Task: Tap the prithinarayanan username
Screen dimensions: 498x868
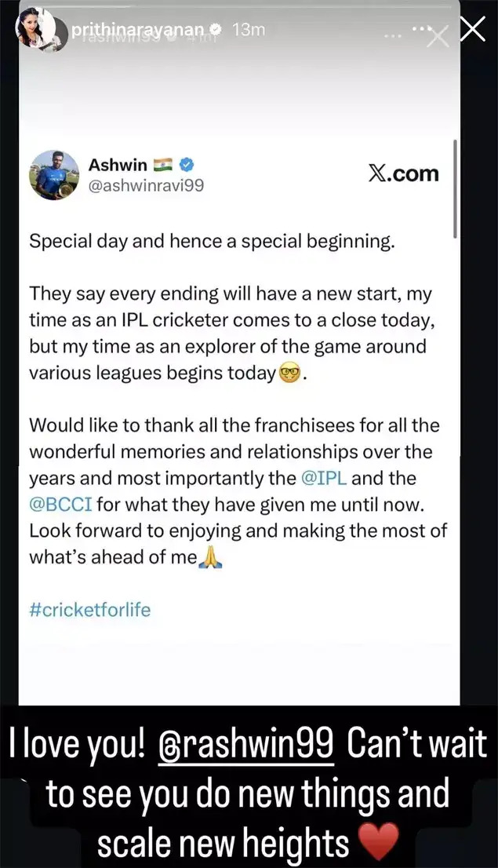Action: 138,30
